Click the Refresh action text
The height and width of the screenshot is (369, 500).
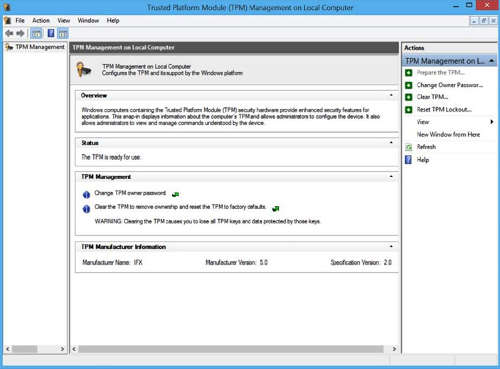point(426,147)
